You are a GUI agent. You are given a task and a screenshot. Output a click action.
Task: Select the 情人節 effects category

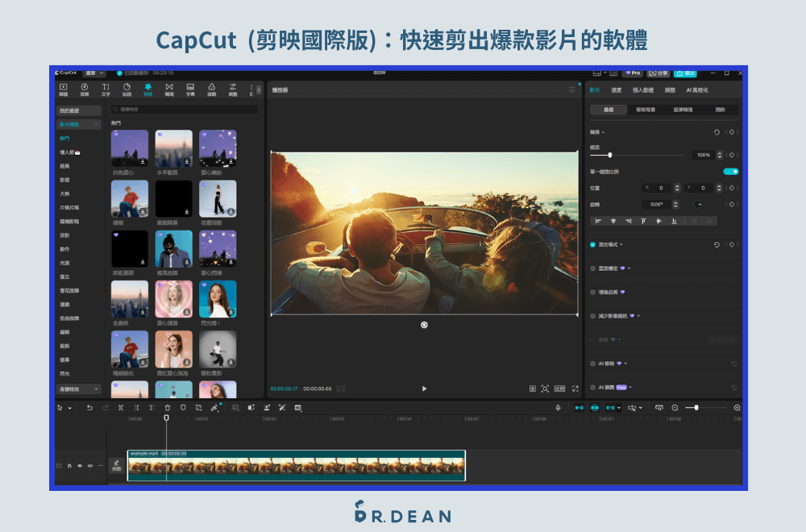pyautogui.click(x=70, y=152)
